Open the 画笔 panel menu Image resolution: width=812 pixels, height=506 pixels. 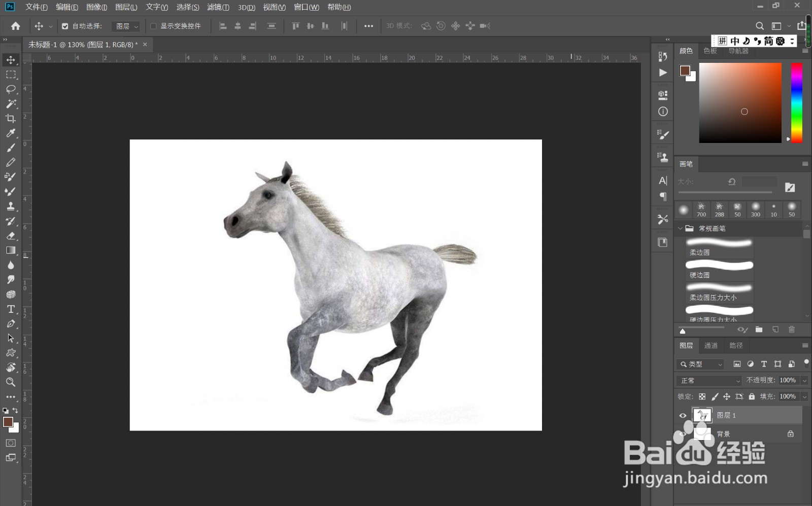pyautogui.click(x=805, y=164)
